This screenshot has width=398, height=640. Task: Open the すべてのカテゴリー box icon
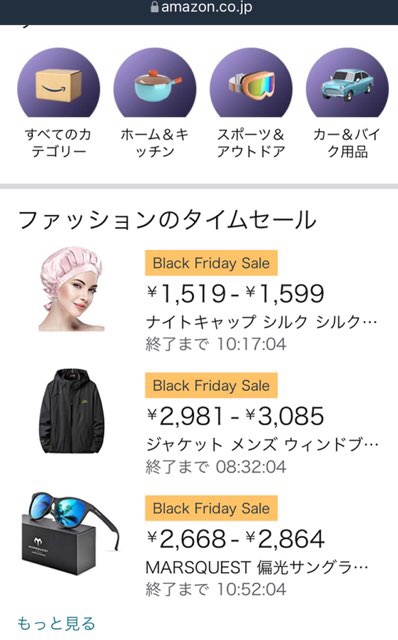(58, 82)
